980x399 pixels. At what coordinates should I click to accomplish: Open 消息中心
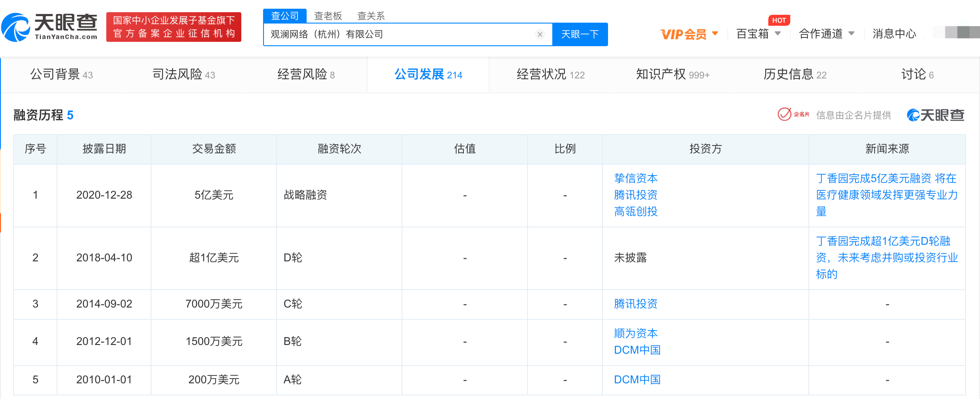tap(894, 34)
